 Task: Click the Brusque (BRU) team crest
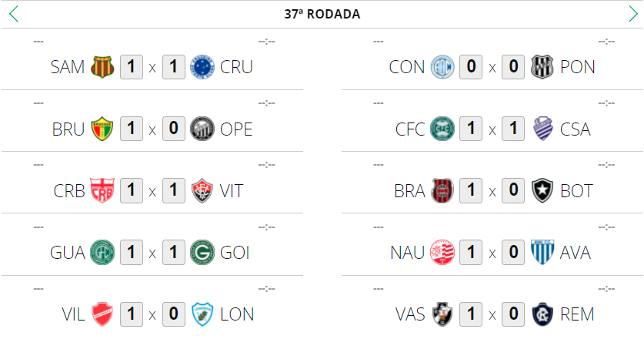(x=102, y=129)
